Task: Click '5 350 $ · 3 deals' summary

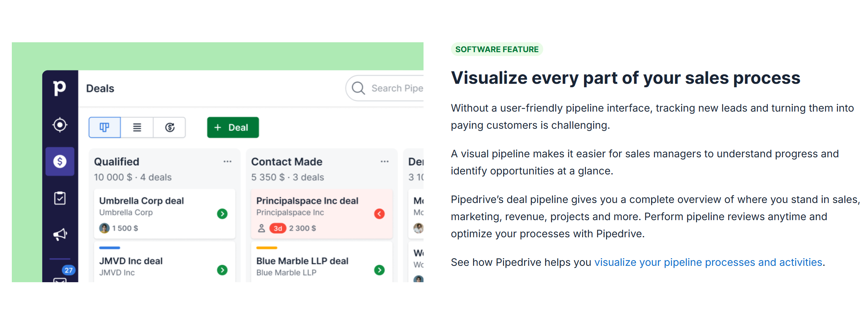Action: 287,177
